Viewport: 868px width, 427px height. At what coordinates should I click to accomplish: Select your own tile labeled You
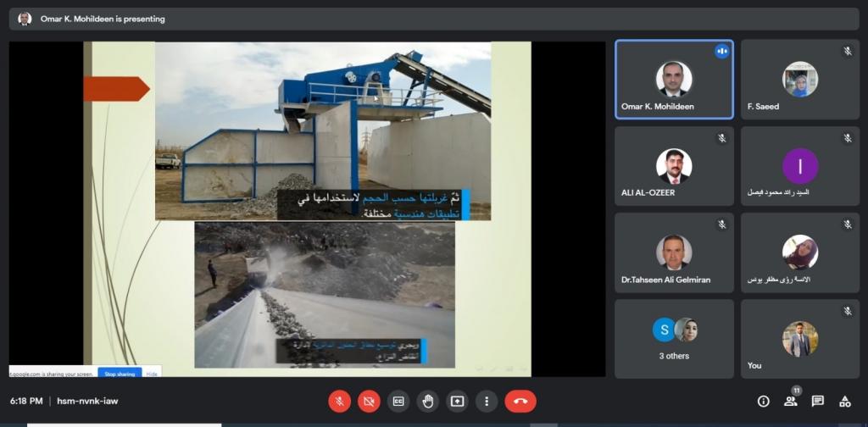tap(799, 338)
